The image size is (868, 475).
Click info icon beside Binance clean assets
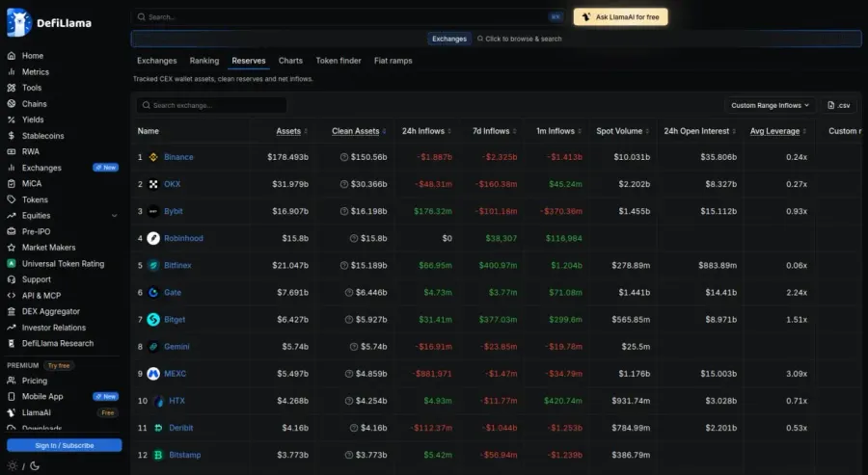coord(343,157)
